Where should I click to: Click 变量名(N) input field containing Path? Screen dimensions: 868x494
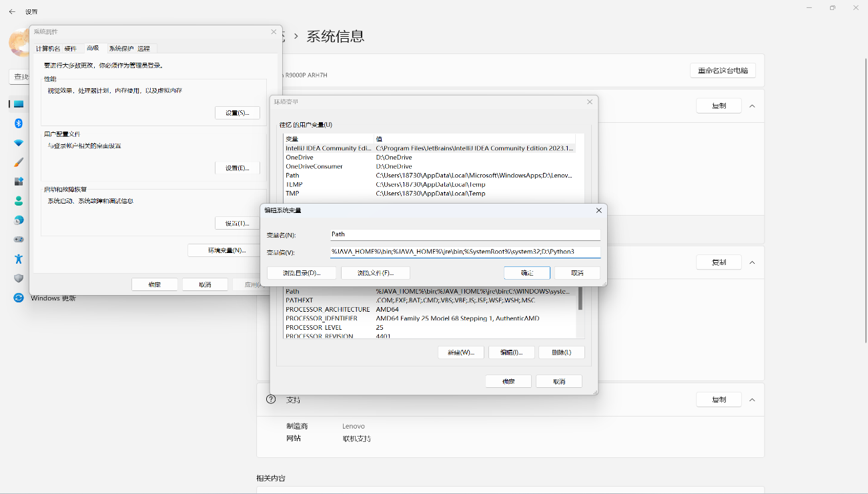[466, 235]
